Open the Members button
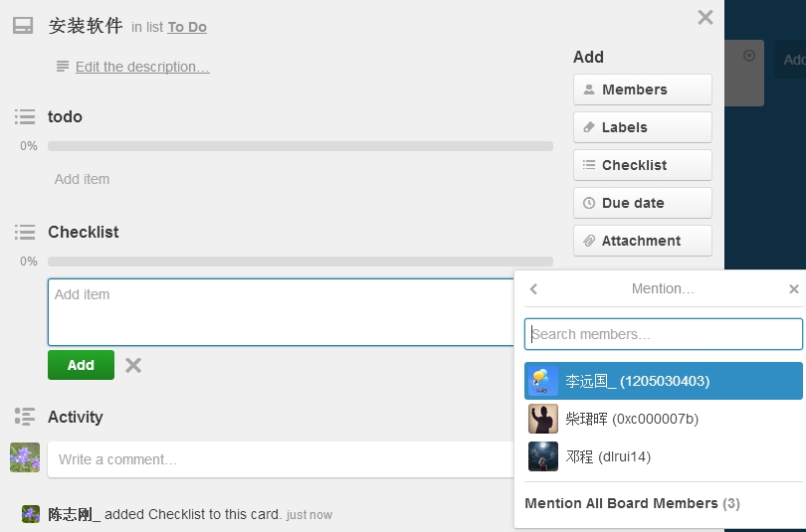This screenshot has width=806, height=532. (642, 89)
